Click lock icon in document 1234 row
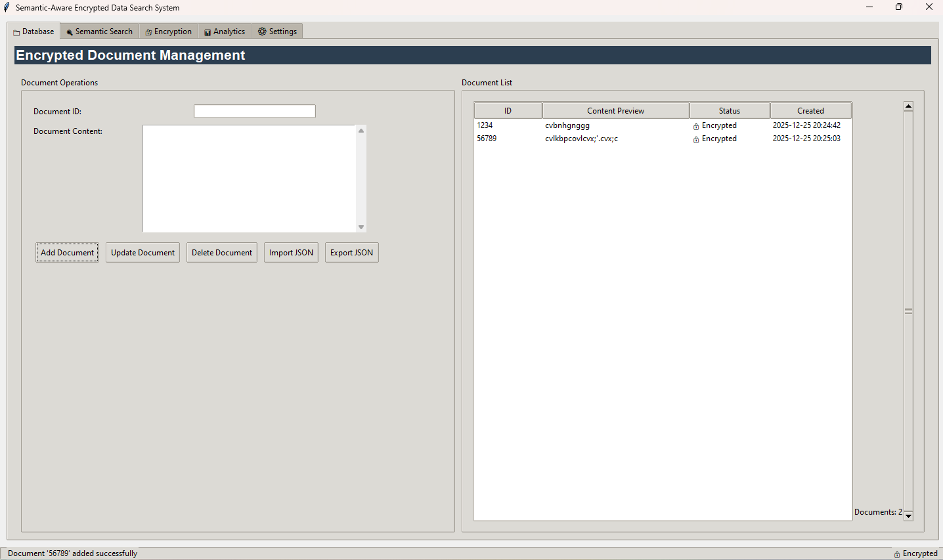 point(696,126)
